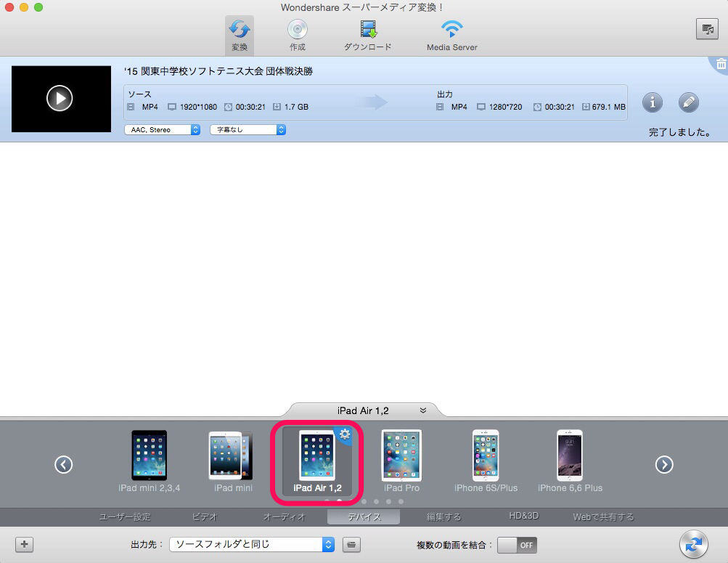Click the output resolution 1280*720
The height and width of the screenshot is (563, 728).
(505, 107)
